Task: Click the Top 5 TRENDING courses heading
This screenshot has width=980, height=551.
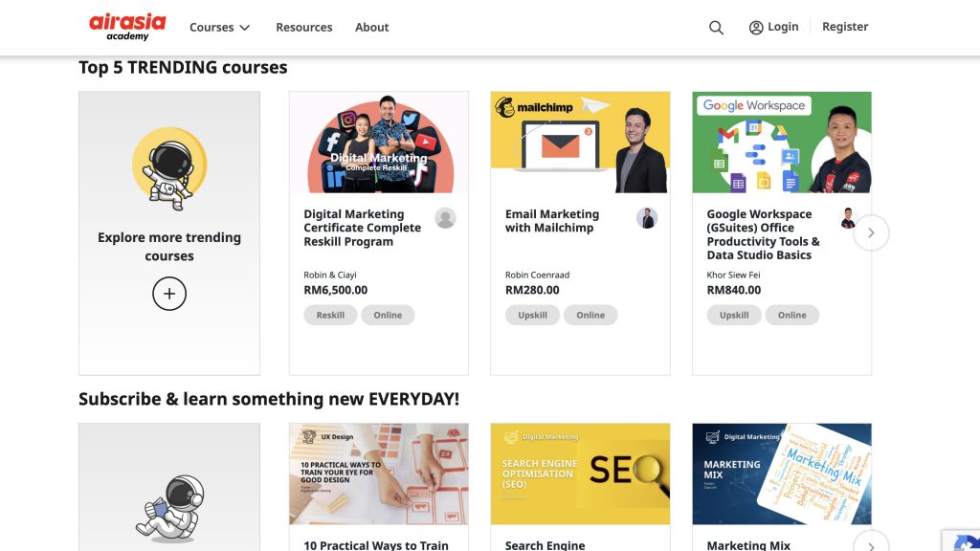Action: (183, 68)
